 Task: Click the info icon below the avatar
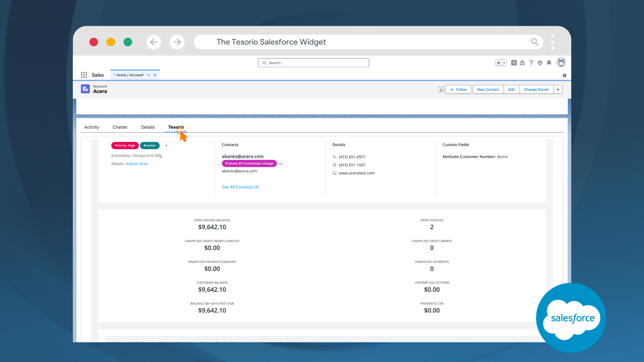pyautogui.click(x=565, y=75)
